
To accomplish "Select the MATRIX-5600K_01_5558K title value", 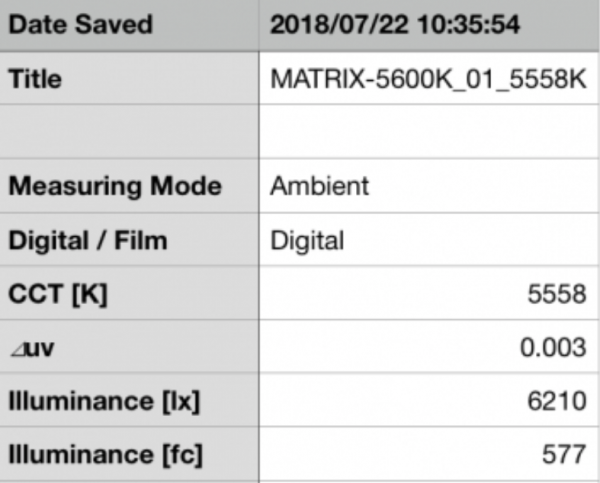I will click(x=429, y=79).
